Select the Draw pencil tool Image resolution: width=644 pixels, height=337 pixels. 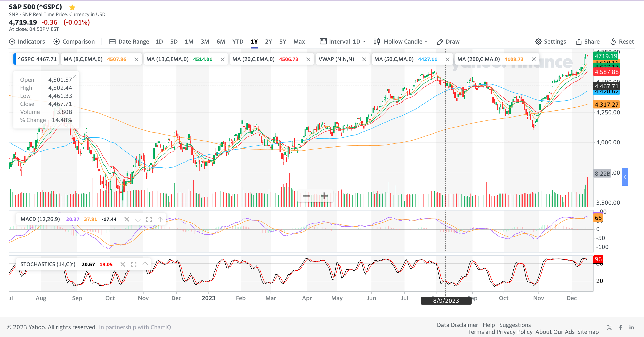pyautogui.click(x=440, y=42)
